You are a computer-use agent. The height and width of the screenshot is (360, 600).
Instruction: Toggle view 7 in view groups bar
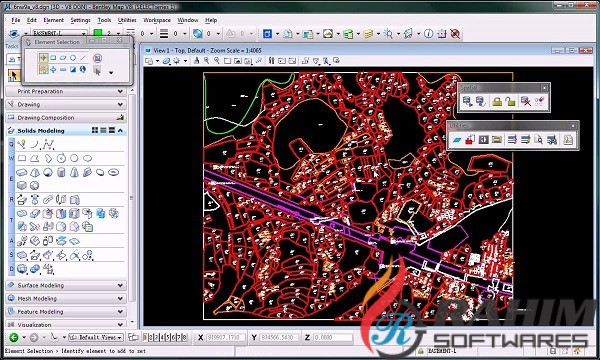(179, 337)
